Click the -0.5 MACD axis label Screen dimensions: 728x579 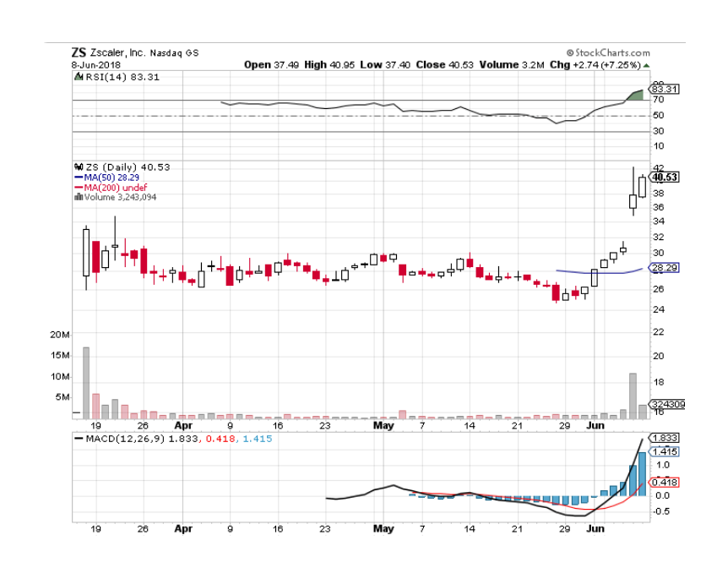[660, 511]
